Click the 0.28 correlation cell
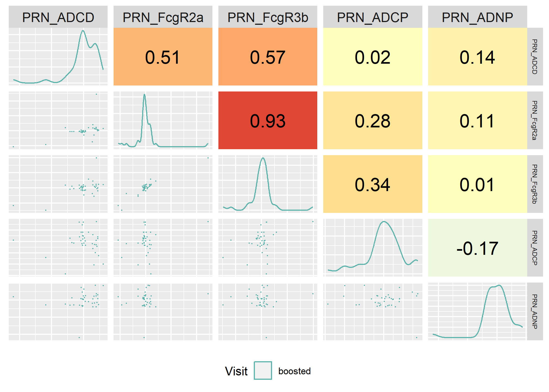This screenshot has width=549, height=392. point(373,120)
